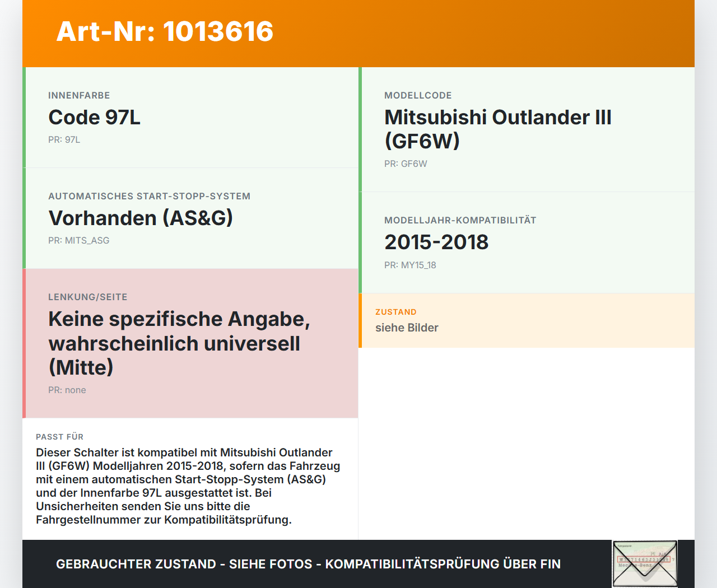717x588 pixels.
Task: Click the Dieser Schalter ist kompatibel paragraph
Action: [x=188, y=486]
